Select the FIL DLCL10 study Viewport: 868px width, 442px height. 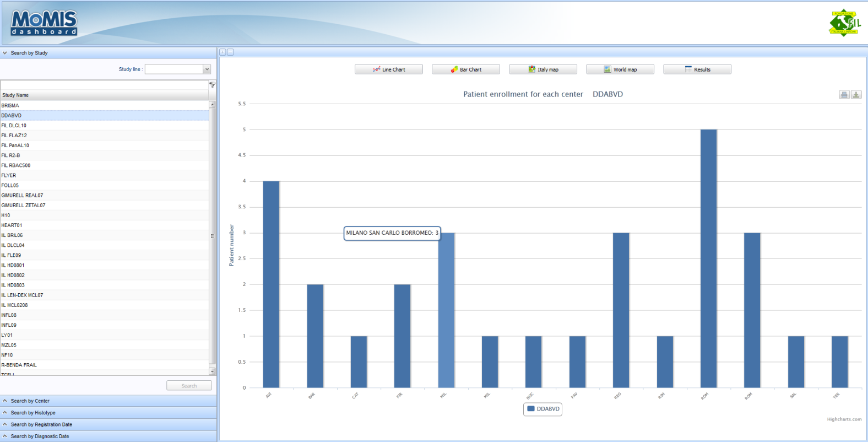tap(105, 125)
